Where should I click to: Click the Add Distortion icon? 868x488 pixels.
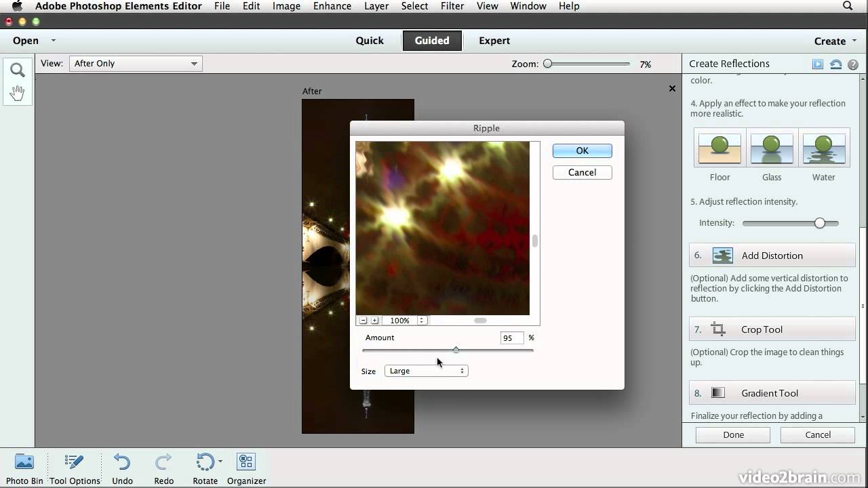point(723,256)
